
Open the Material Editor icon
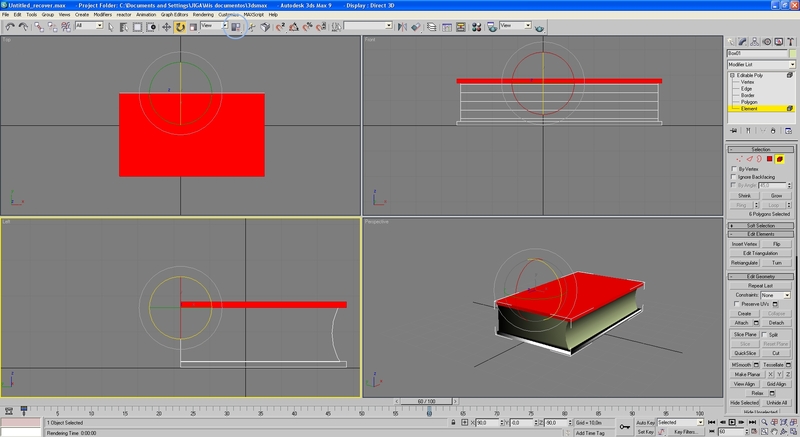click(477, 27)
